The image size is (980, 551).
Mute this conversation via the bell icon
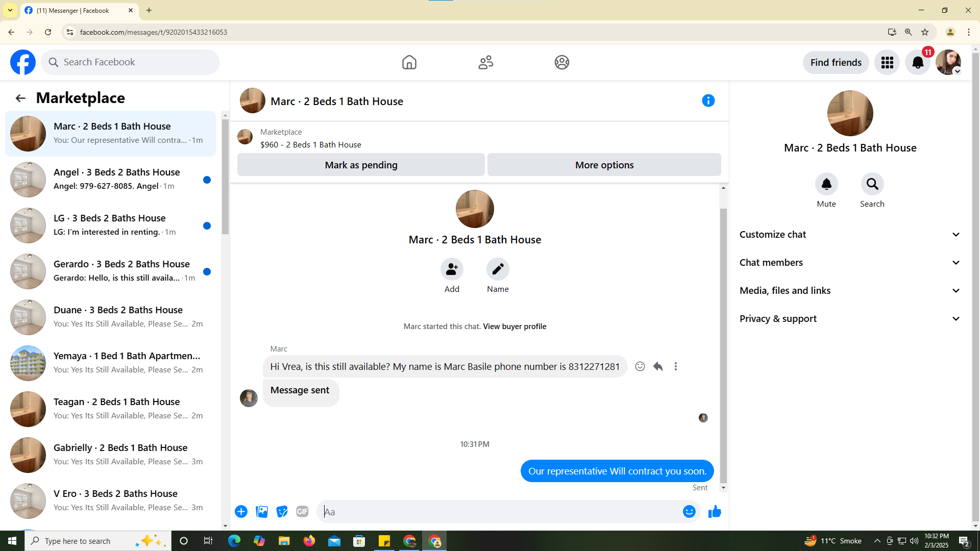pos(826,184)
